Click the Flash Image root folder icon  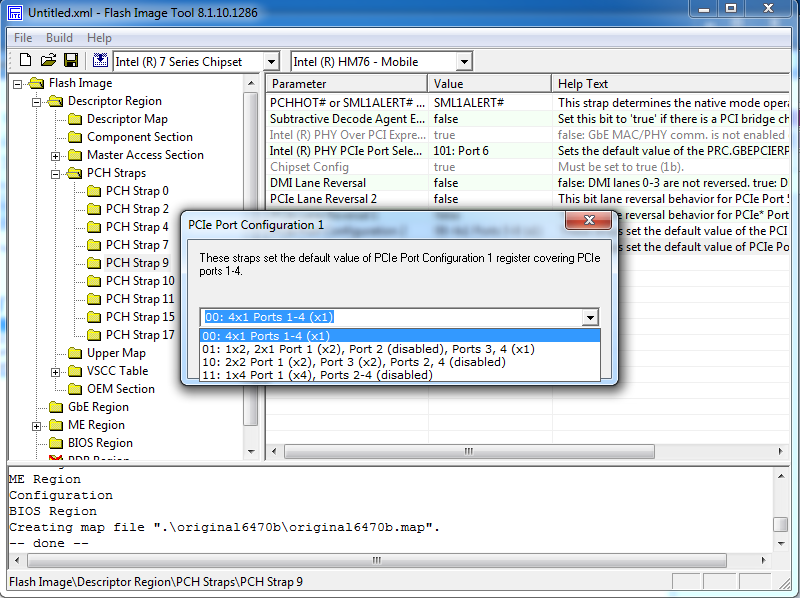(36, 83)
